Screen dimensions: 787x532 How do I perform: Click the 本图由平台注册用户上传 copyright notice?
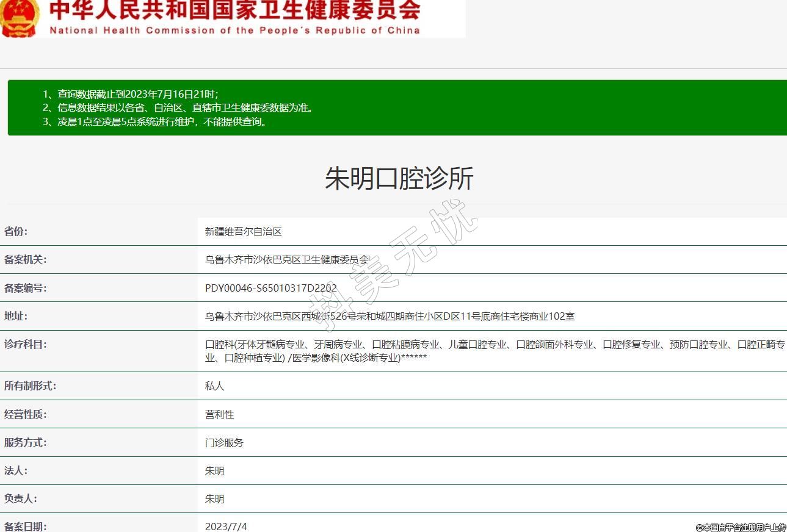[x=741, y=527]
